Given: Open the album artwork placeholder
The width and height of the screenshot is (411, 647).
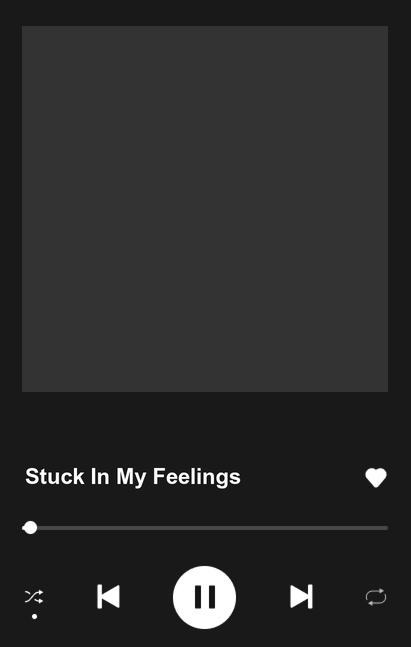Looking at the screenshot, I should 205,209.
